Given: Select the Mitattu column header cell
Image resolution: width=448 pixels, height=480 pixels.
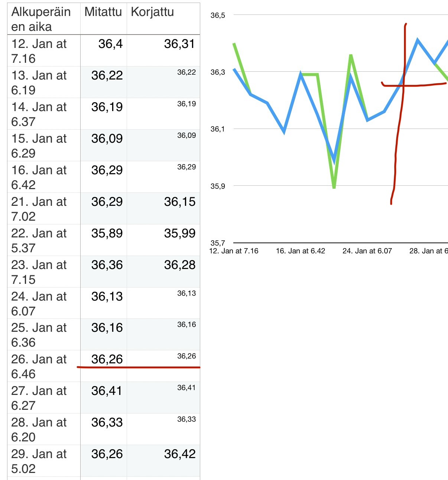Looking at the screenshot, I should (103, 19).
